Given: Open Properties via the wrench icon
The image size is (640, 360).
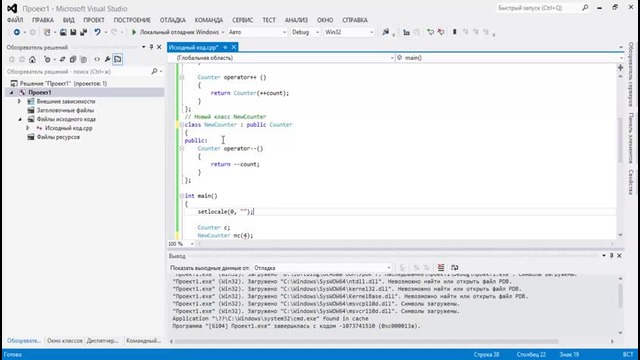Looking at the screenshot, I should click(x=107, y=60).
